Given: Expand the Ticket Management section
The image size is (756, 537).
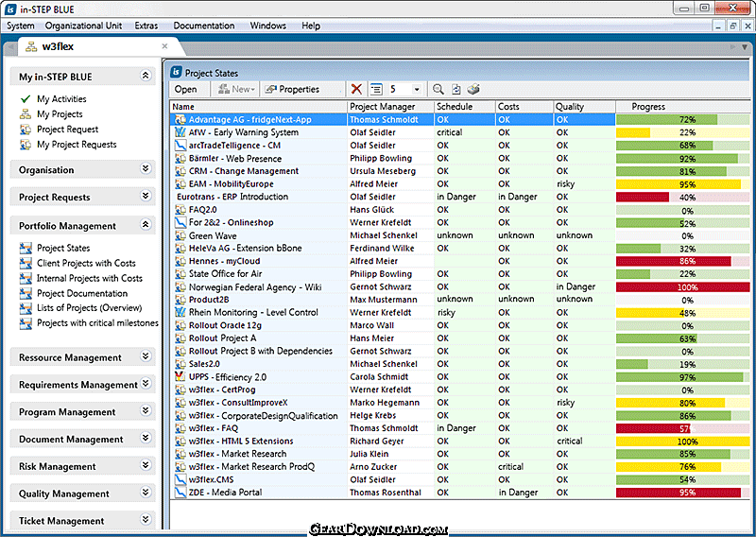Looking at the screenshot, I should [x=146, y=519].
